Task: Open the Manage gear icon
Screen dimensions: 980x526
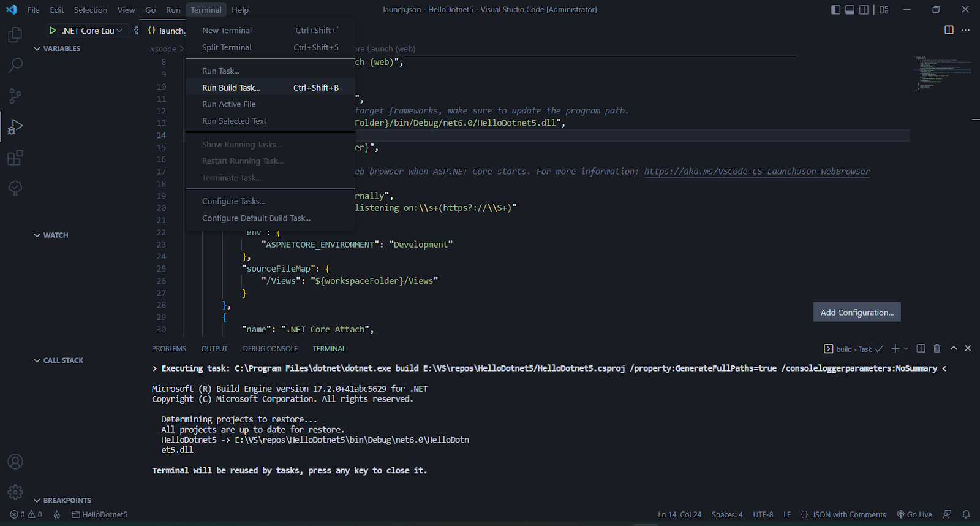Action: (x=15, y=492)
